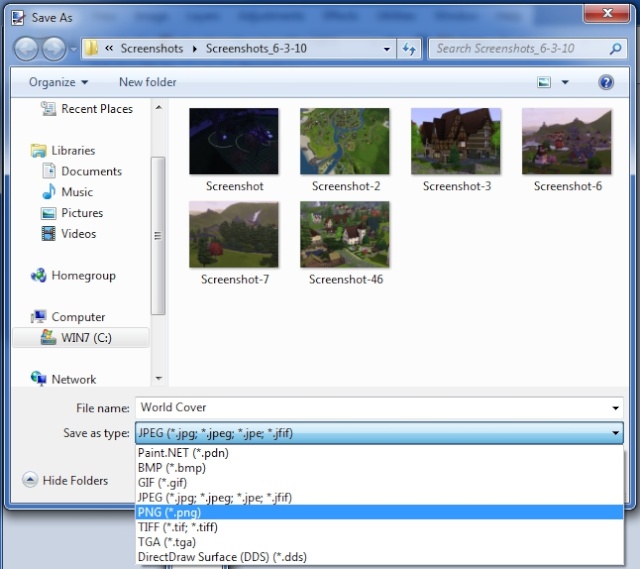640x569 pixels.
Task: Click the Screenshots_6-3-10 breadcrumb segment
Action: click(x=256, y=49)
